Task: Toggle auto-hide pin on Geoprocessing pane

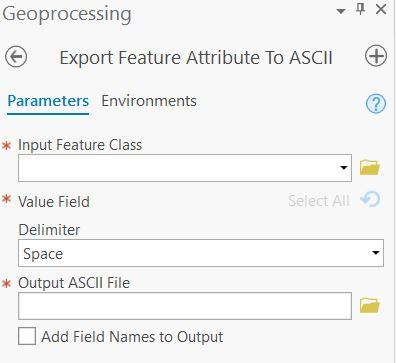Action: tap(361, 10)
